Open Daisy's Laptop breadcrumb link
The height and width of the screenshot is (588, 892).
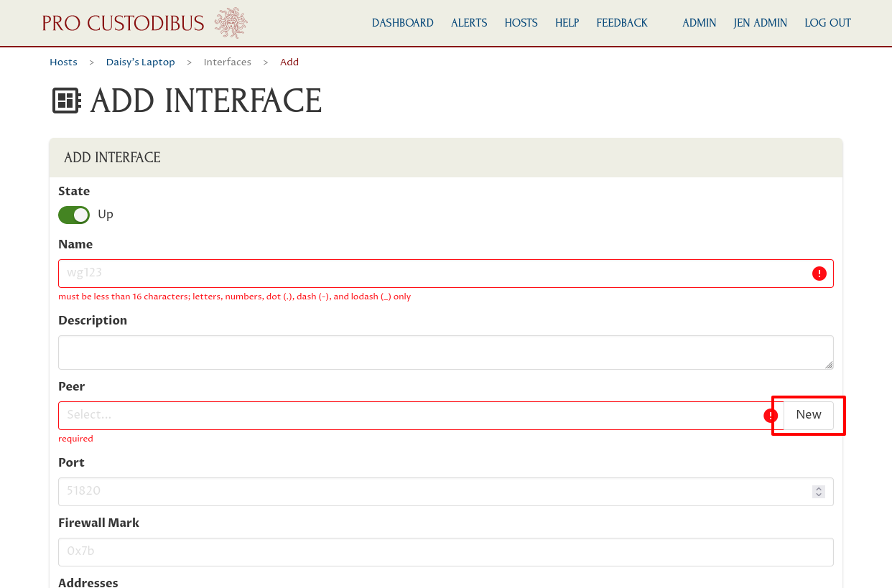click(141, 62)
